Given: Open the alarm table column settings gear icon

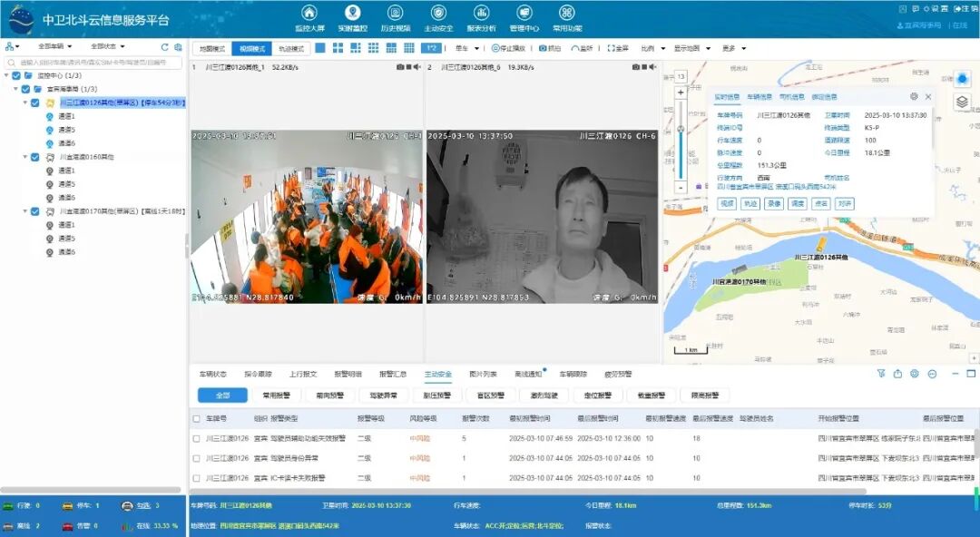Looking at the screenshot, I should (x=915, y=374).
